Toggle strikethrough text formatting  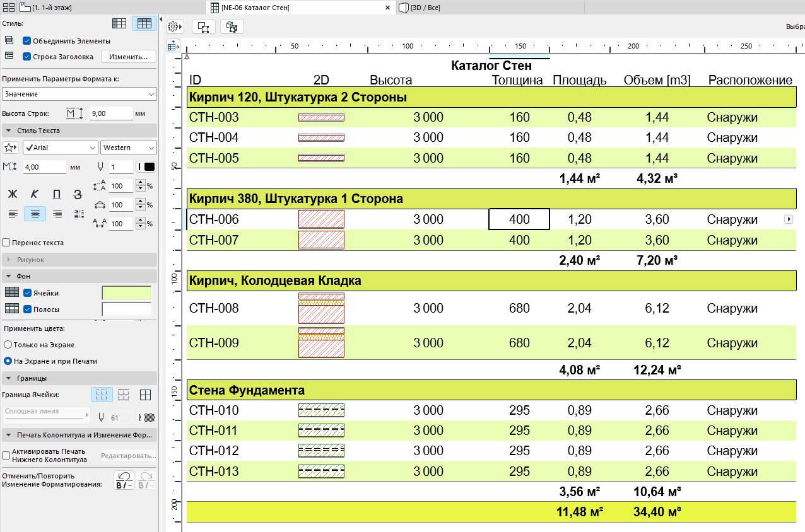(x=78, y=194)
